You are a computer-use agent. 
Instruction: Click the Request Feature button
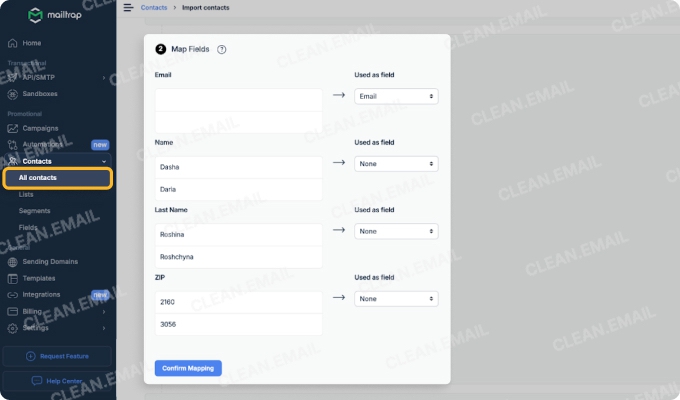click(x=57, y=357)
